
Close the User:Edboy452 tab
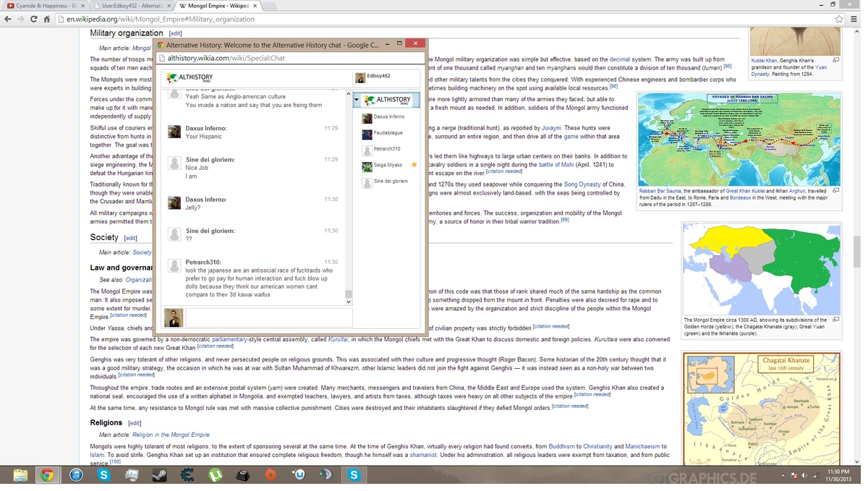pos(168,6)
